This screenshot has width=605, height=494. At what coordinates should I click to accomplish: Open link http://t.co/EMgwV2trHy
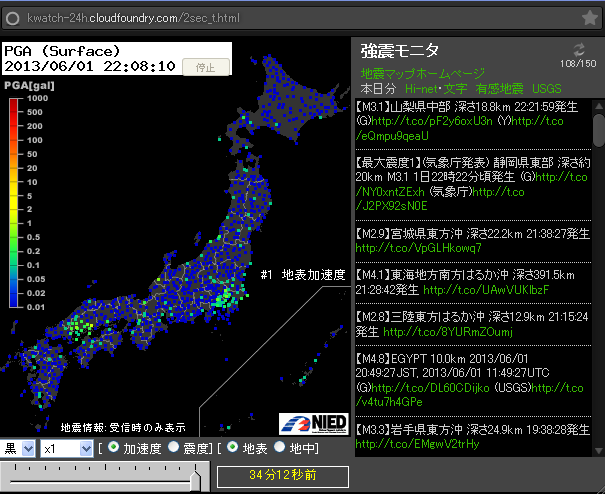[x=417, y=444]
